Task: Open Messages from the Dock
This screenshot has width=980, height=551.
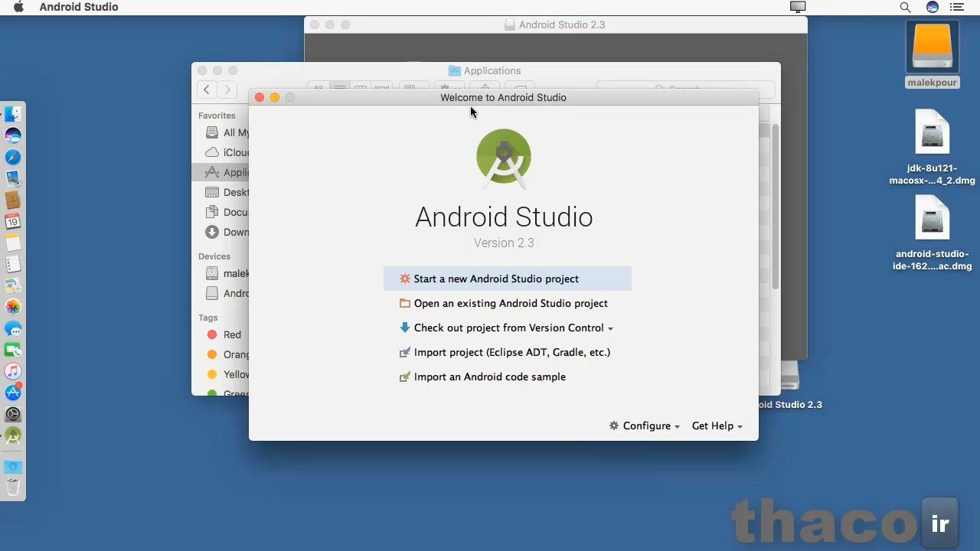Action: 13,328
